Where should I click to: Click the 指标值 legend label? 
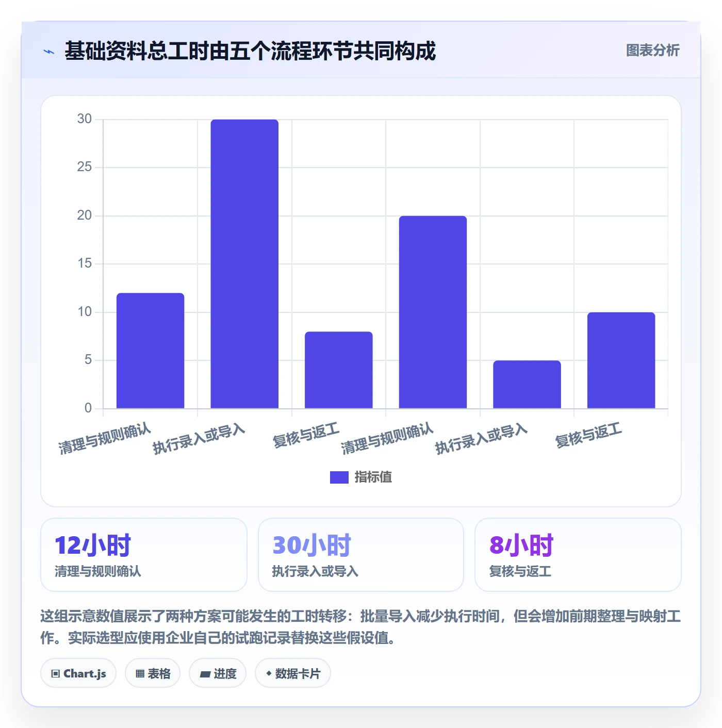point(373,477)
